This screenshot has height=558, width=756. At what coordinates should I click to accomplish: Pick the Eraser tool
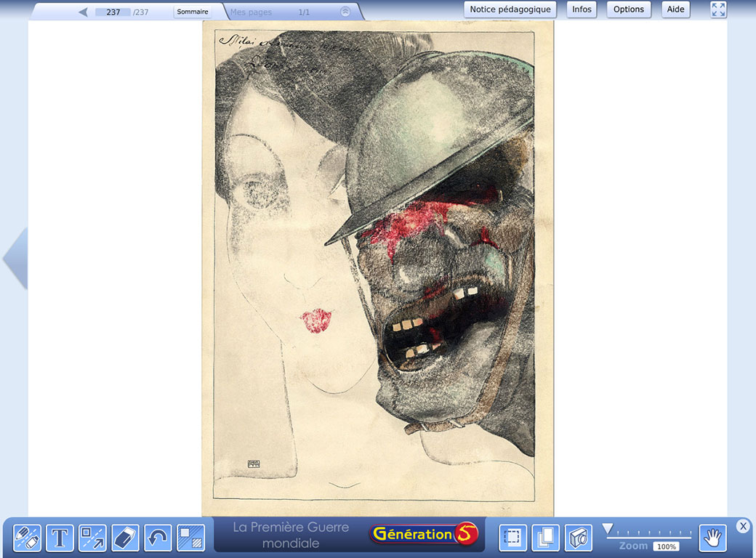click(125, 538)
